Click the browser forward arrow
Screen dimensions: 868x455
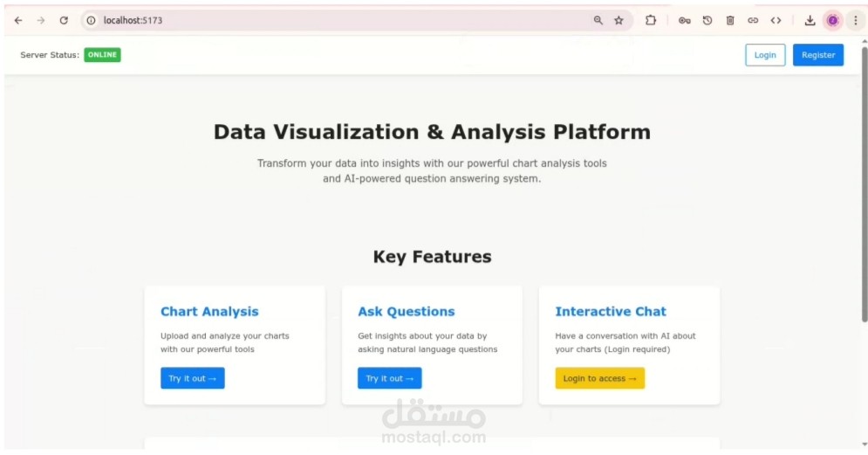[41, 20]
